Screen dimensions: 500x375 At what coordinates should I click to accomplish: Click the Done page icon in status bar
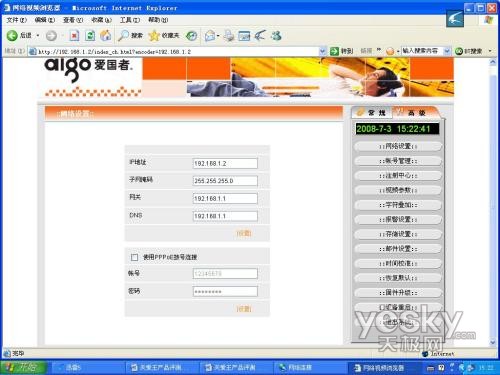coord(7,353)
